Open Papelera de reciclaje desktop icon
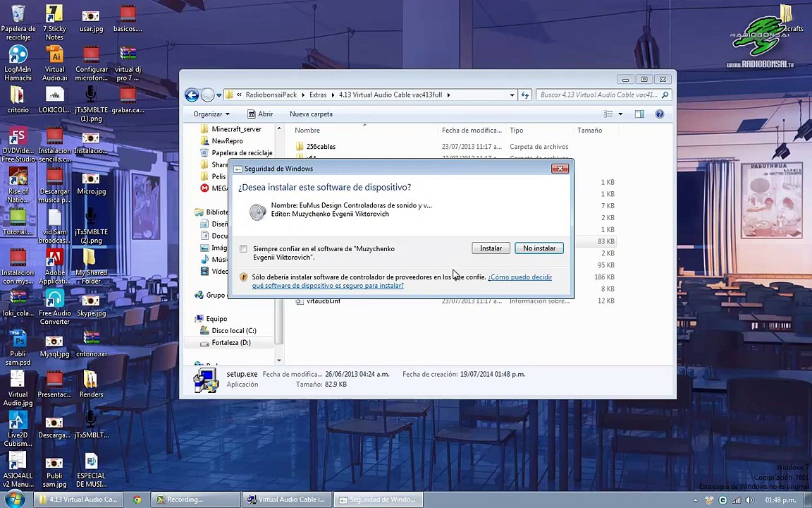 (18, 23)
